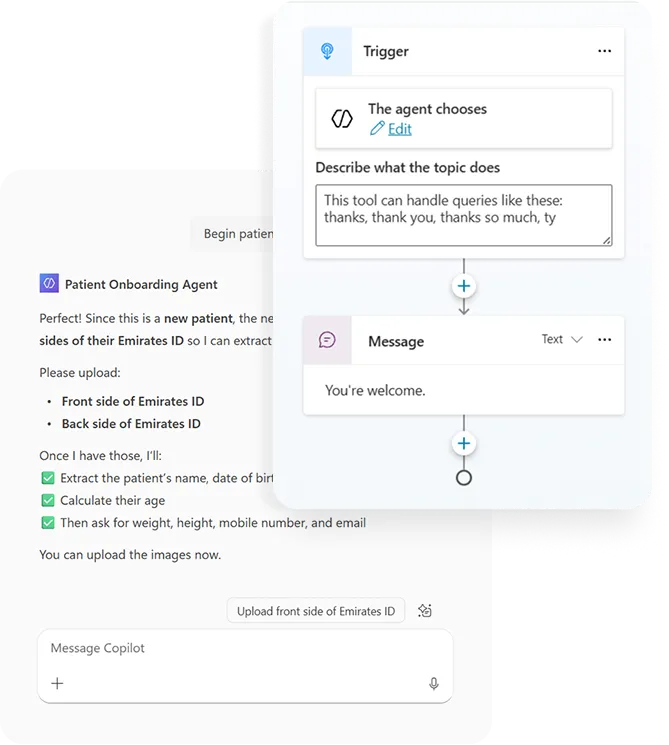Viewport: 669px width, 745px height.
Task: Click the green check beside Calculate their age
Action: [48, 500]
